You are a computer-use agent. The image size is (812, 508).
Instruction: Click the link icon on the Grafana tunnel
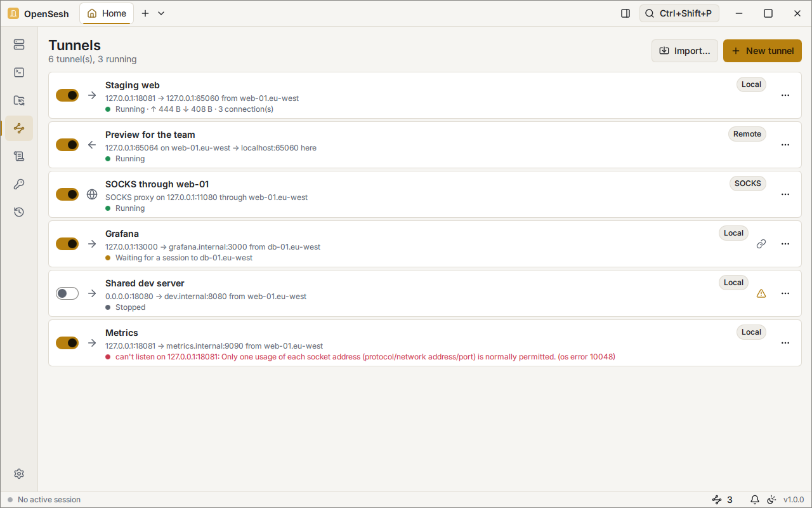click(x=761, y=244)
